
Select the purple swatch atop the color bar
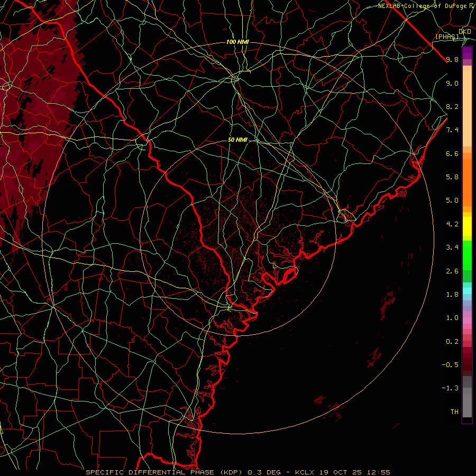467,53
